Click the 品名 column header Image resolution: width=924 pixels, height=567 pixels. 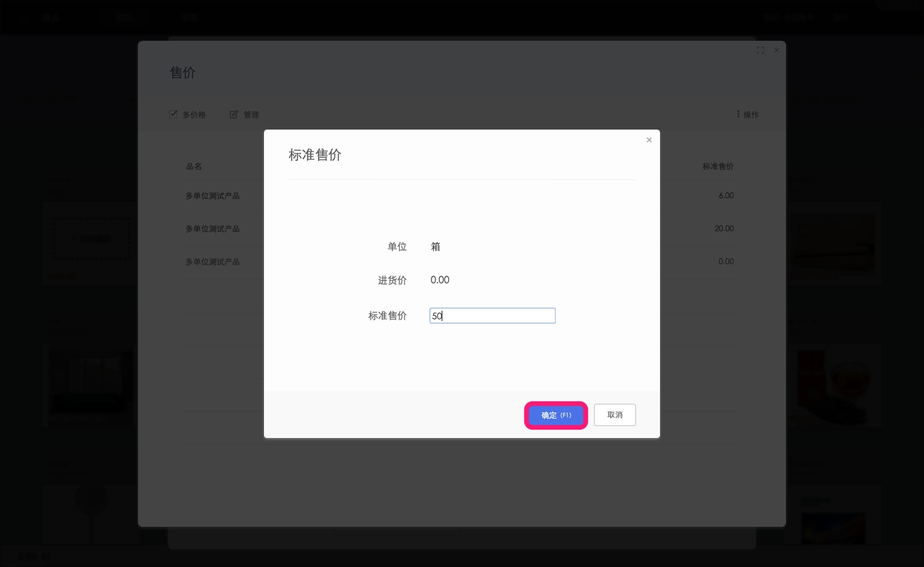pos(194,166)
